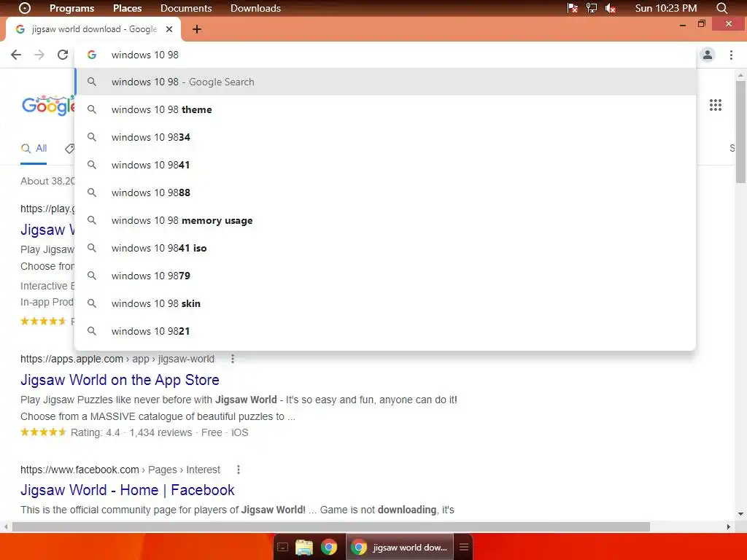Click the 'About 38,2' results count text
The height and width of the screenshot is (560, 747).
[x=47, y=182]
